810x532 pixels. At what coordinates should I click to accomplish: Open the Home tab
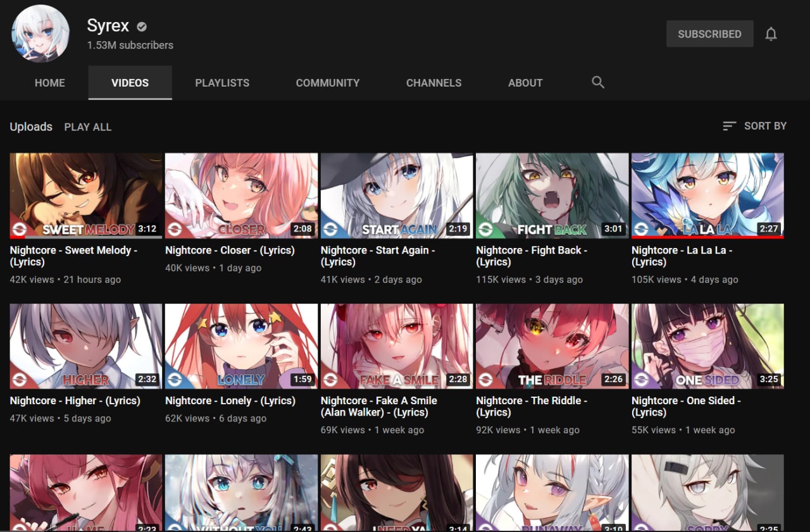(50, 83)
